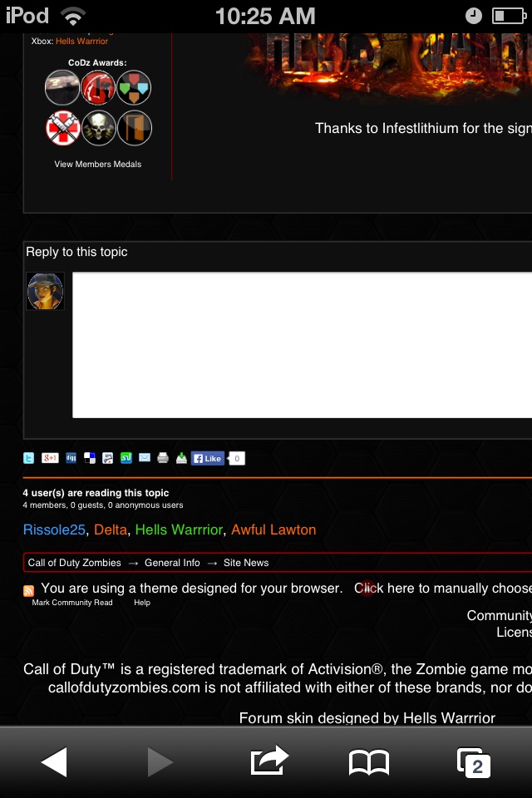Go to Call of Duty Zombies breadcrumb
532x798 pixels.
[x=74, y=563]
